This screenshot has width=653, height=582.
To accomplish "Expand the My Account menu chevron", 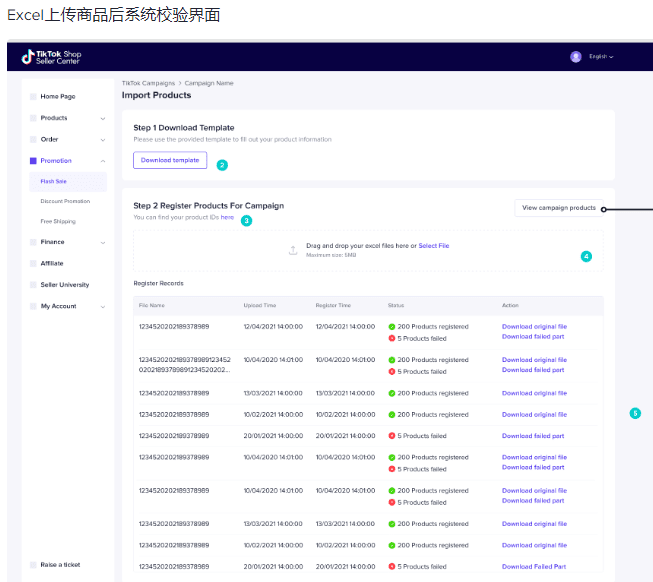I will coord(103,307).
